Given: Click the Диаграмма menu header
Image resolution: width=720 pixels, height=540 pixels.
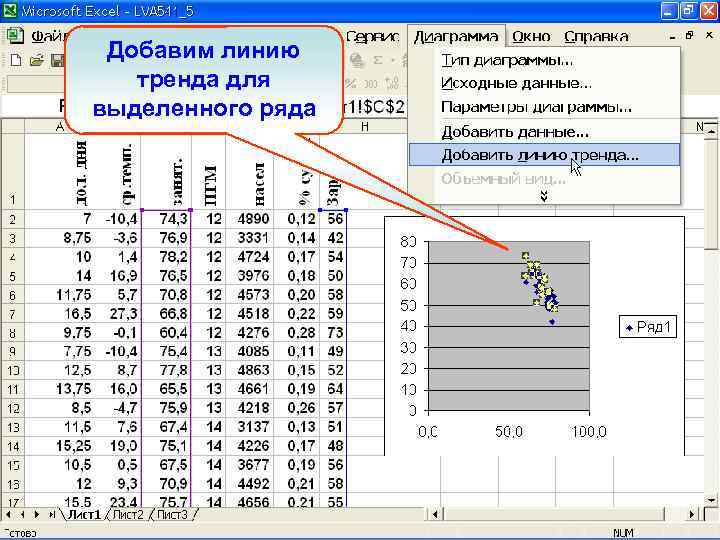Looking at the screenshot, I should pyautogui.click(x=456, y=36).
